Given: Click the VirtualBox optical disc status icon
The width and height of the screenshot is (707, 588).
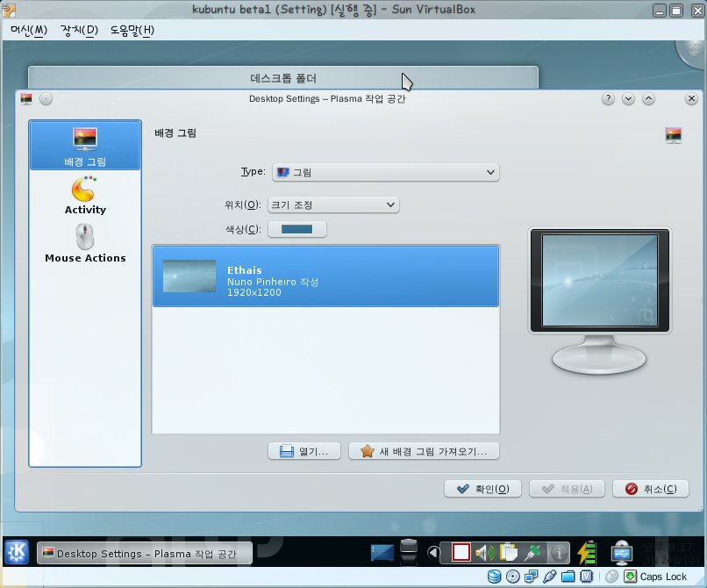Looking at the screenshot, I should [512, 577].
